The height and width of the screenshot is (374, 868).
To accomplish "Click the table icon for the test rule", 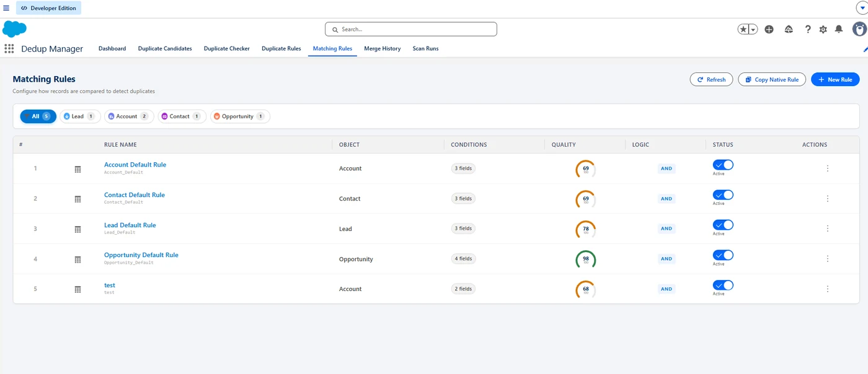I will pos(77,289).
